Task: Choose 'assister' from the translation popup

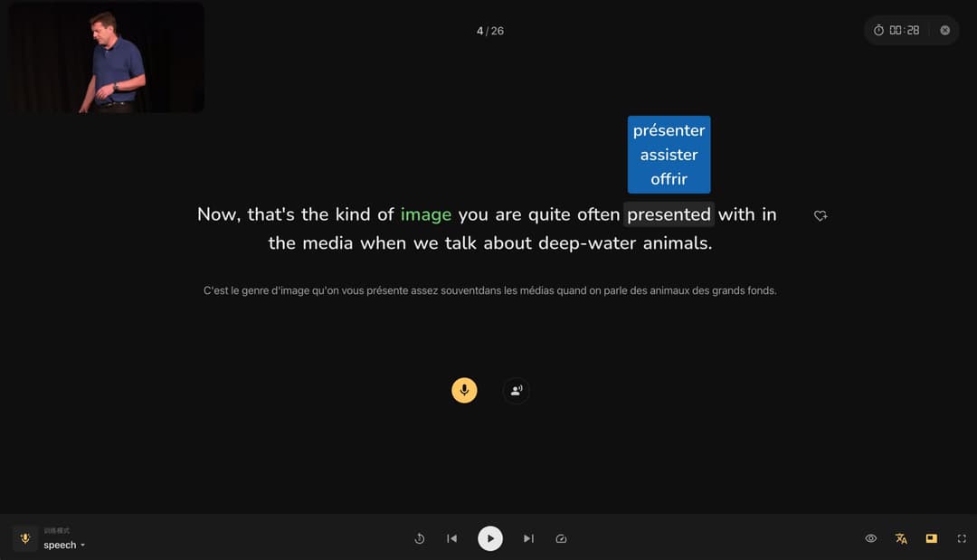Action: pyautogui.click(x=669, y=154)
